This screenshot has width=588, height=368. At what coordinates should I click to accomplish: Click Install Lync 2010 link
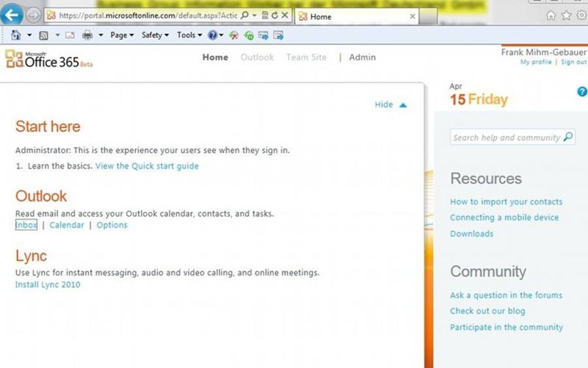(x=48, y=285)
